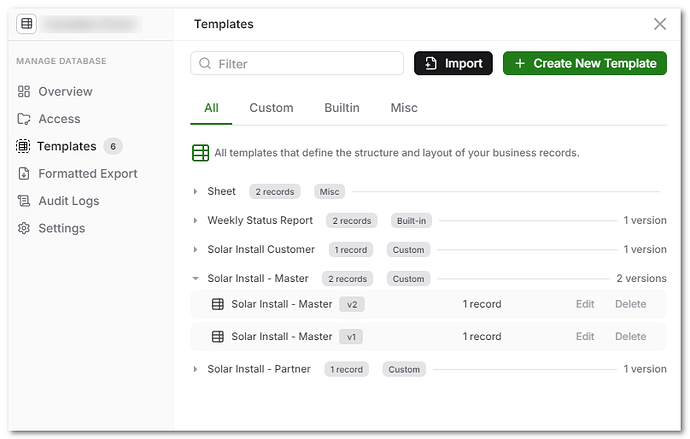
Task: Expand the Solar Install Customer template
Action: pos(196,250)
